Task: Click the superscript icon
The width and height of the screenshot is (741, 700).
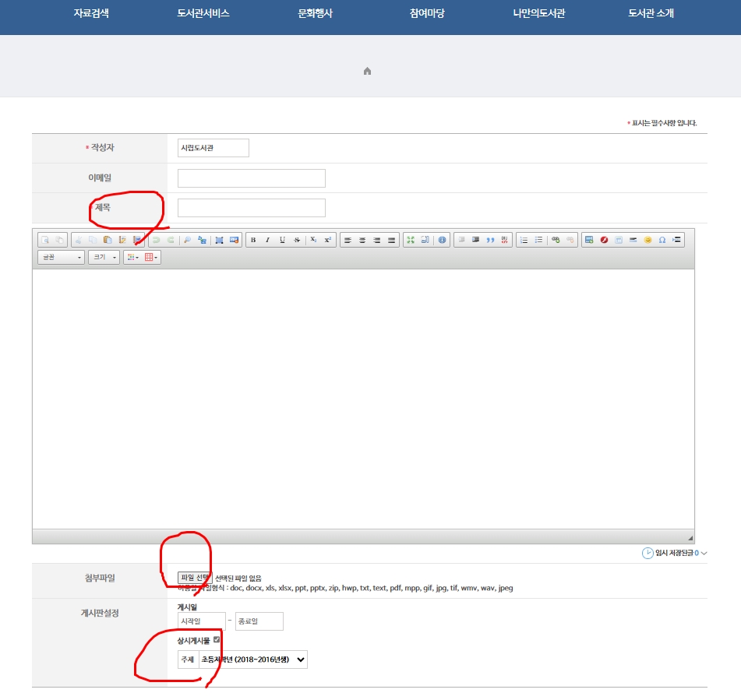Action: coord(328,240)
